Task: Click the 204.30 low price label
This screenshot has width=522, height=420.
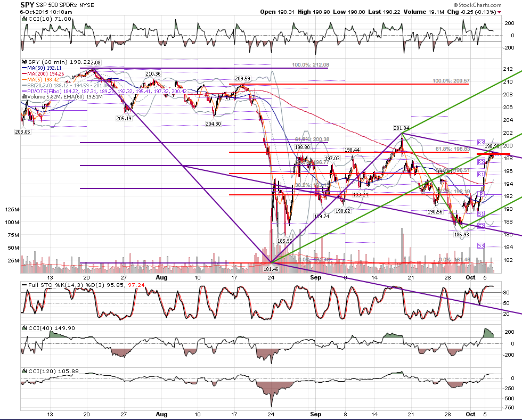Action: [x=214, y=123]
